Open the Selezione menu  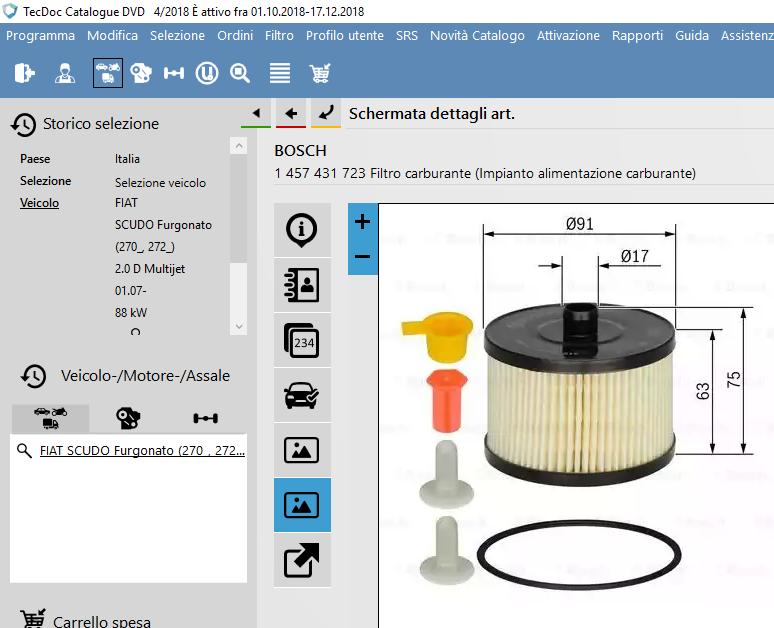coord(177,36)
